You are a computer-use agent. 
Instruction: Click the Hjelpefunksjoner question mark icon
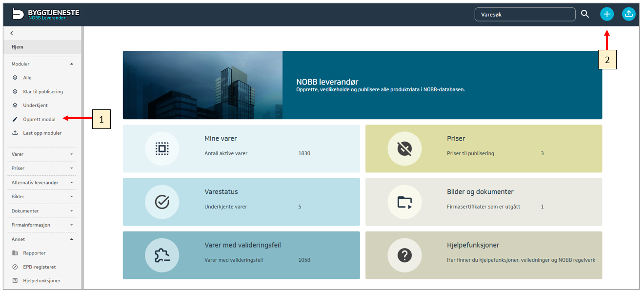click(x=404, y=255)
